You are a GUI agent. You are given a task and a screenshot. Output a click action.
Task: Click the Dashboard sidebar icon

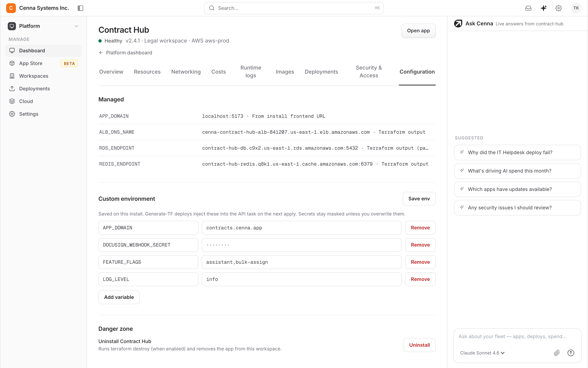pyautogui.click(x=12, y=51)
